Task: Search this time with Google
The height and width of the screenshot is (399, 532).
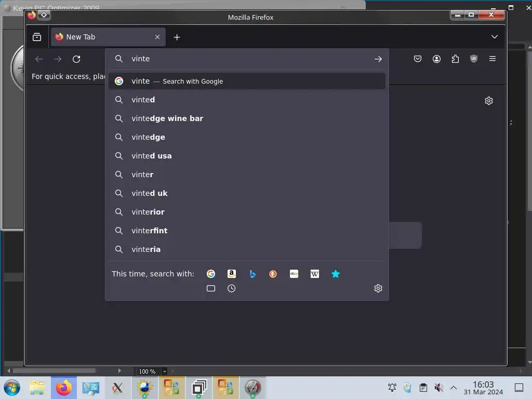Action: pyautogui.click(x=211, y=274)
